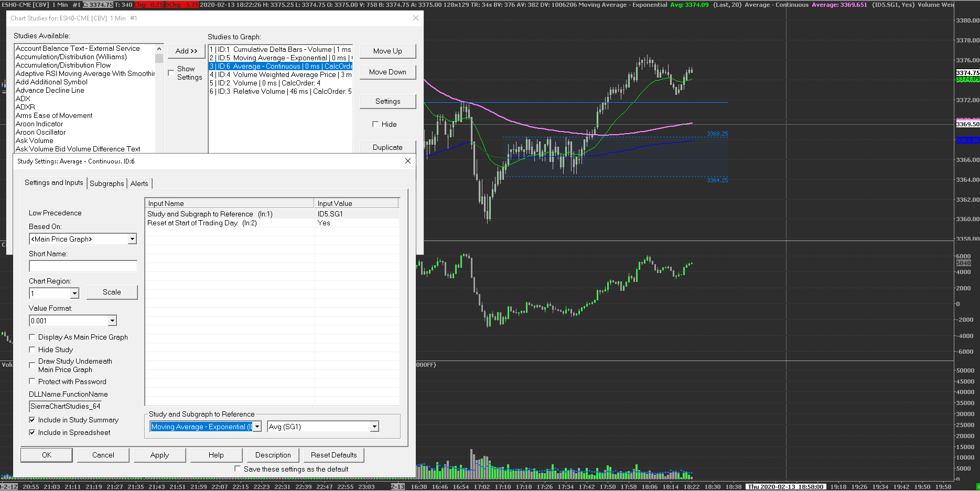
Task: Close the Chart Studies window
Action: [416, 18]
